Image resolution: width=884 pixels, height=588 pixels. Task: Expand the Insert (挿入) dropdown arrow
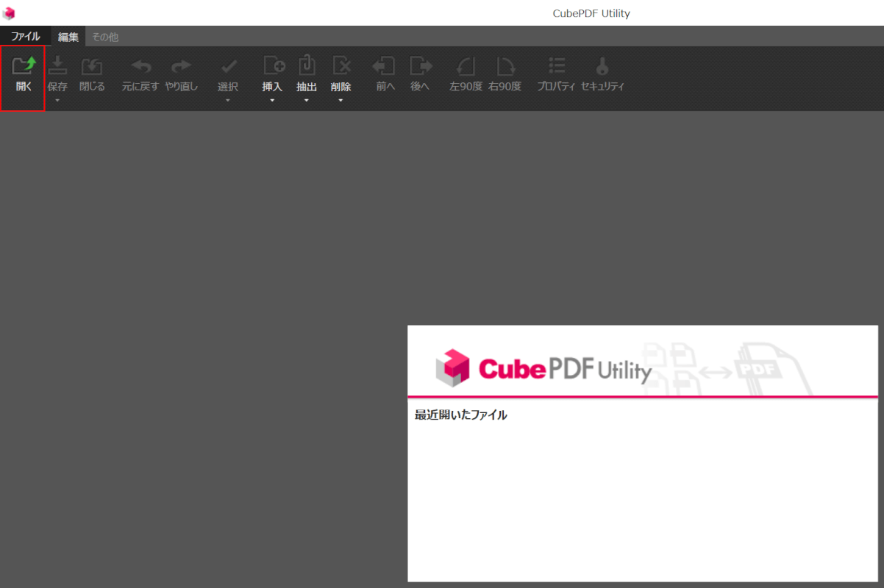pos(272,101)
